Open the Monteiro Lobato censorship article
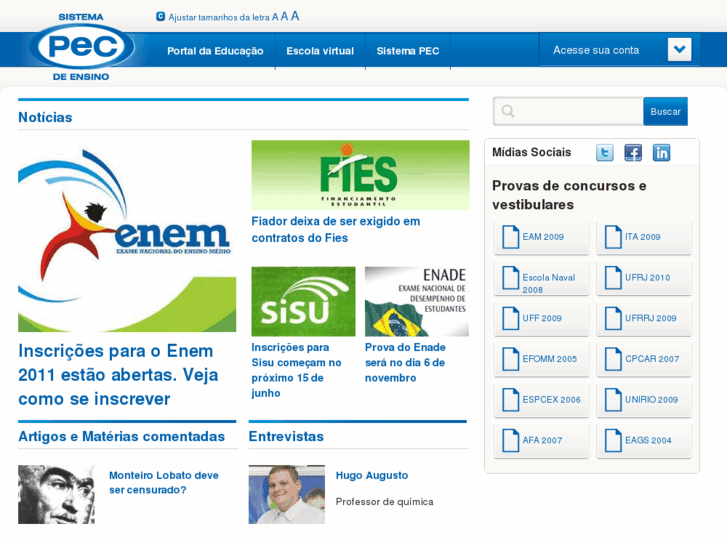727x545 pixels. coord(164,482)
